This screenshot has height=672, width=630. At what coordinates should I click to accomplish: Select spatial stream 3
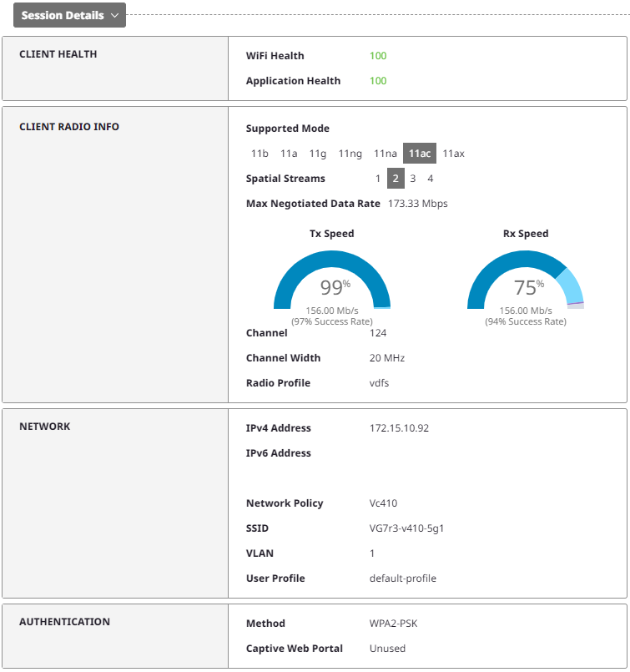pyautogui.click(x=413, y=179)
